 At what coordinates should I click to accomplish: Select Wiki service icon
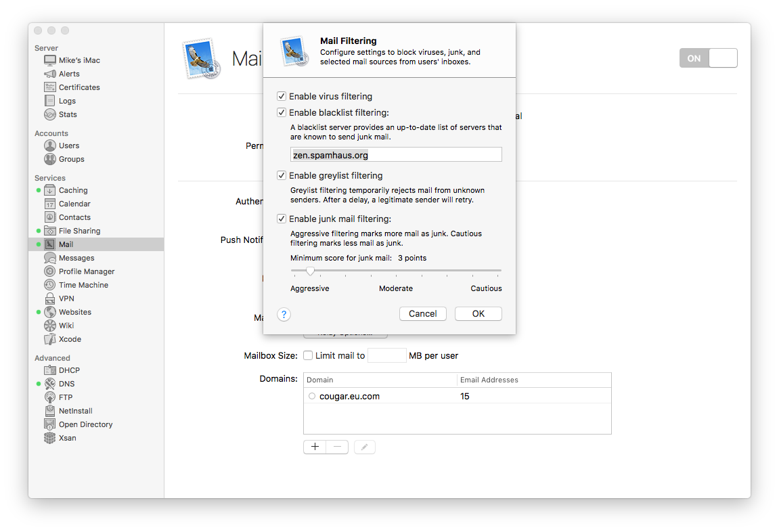click(49, 326)
